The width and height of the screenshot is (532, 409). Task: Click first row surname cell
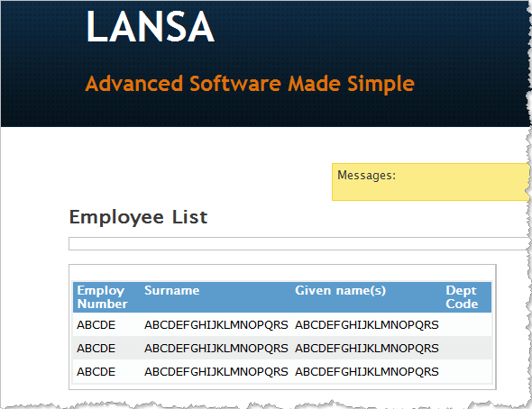pyautogui.click(x=216, y=324)
